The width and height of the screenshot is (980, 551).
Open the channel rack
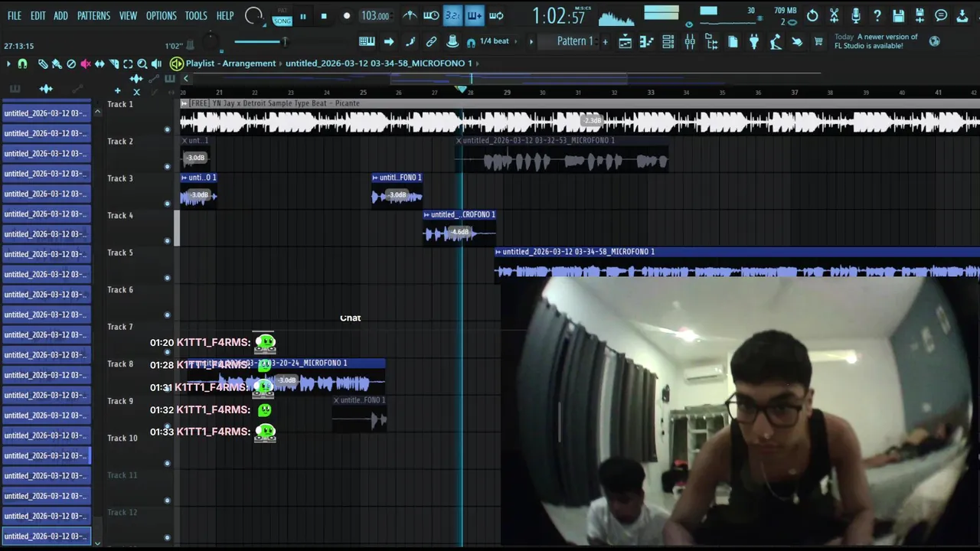(668, 42)
